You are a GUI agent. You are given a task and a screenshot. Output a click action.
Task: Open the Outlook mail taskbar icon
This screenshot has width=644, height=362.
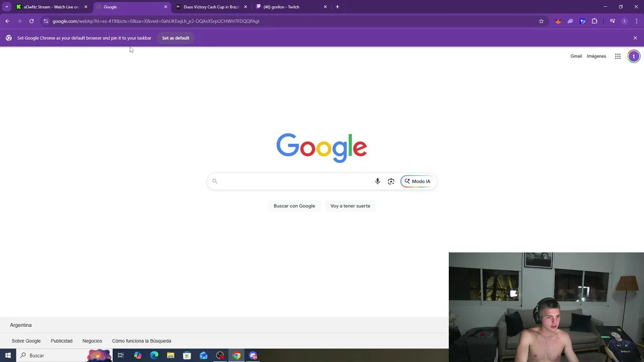pos(203,355)
